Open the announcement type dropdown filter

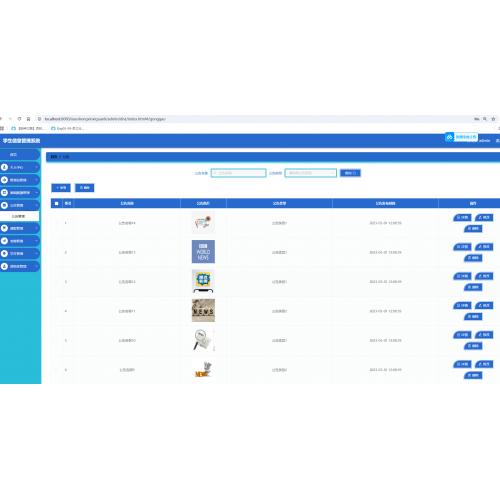pyautogui.click(x=311, y=173)
